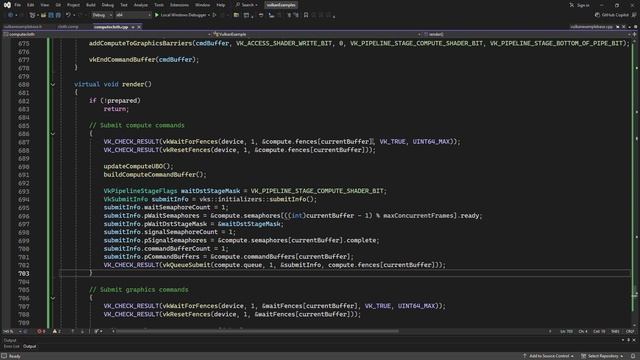Open the Window menu
The width and height of the screenshot is (640, 360).
[202, 5]
